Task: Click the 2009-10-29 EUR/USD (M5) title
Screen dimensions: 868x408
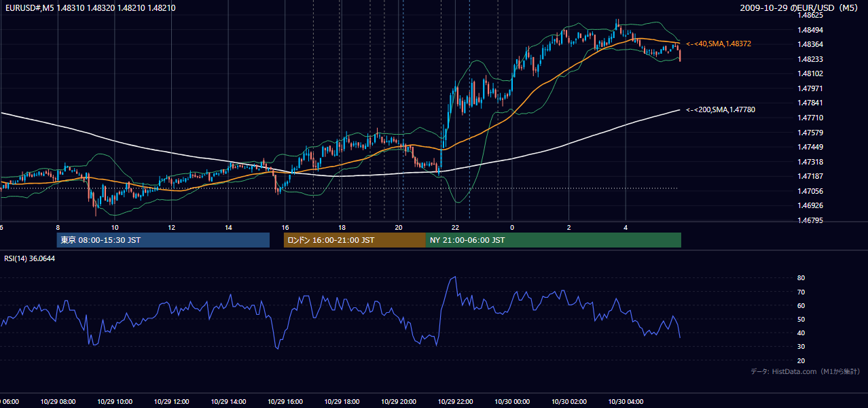Action: pos(800,7)
